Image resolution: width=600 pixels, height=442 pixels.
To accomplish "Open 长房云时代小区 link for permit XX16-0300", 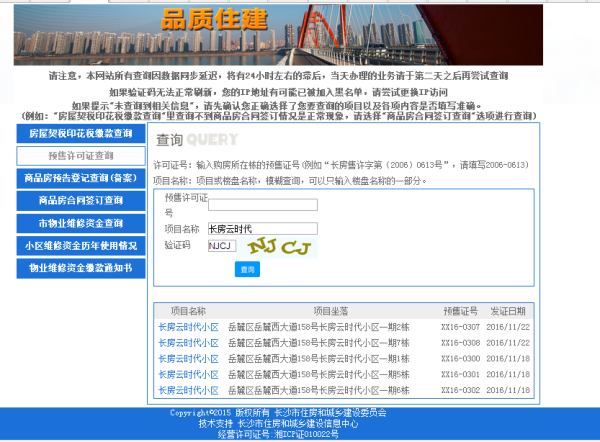I will tap(188, 359).
